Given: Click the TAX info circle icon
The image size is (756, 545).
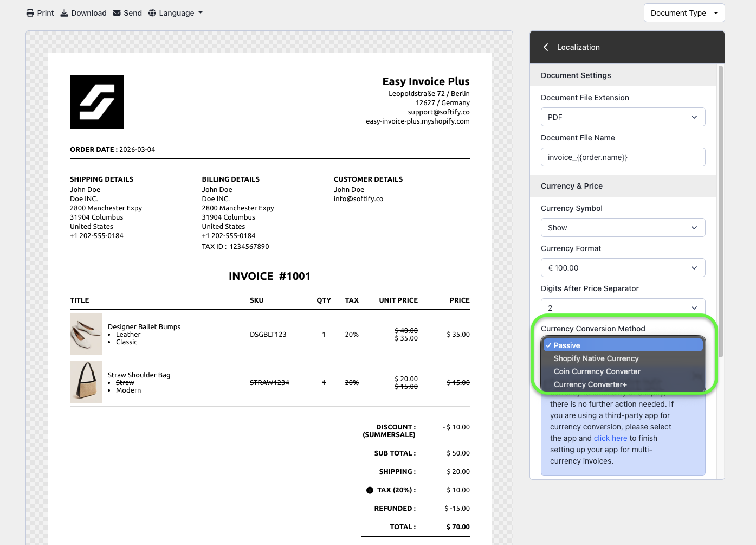Looking at the screenshot, I should click(370, 490).
